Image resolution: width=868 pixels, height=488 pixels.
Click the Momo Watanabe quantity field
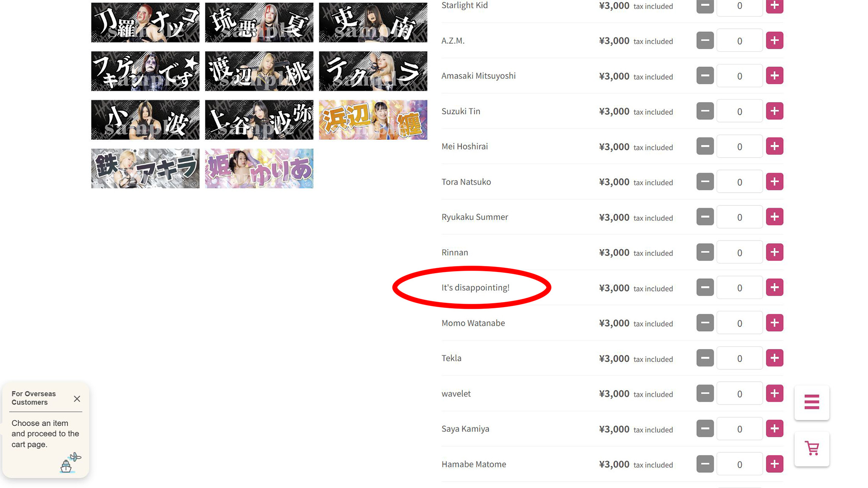[x=740, y=323]
